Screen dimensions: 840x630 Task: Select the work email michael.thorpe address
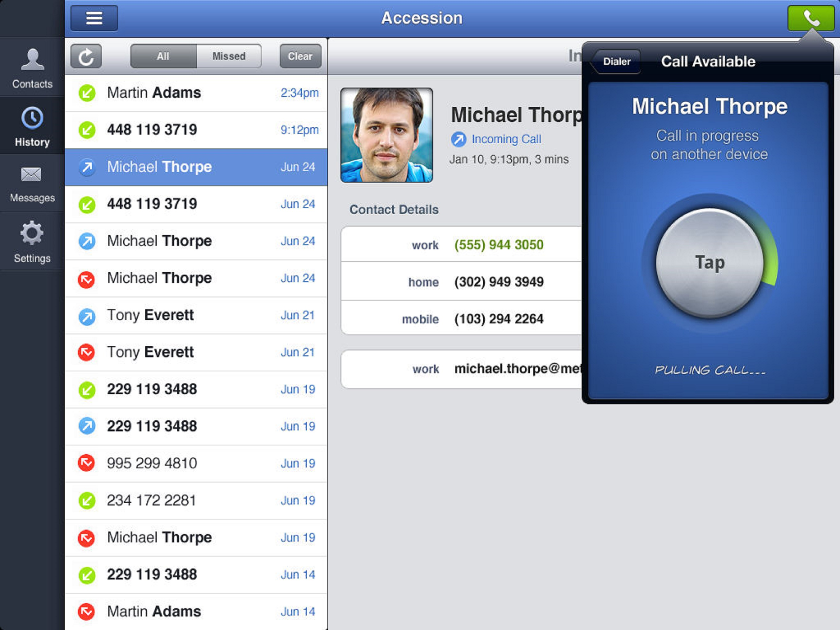[462, 369]
